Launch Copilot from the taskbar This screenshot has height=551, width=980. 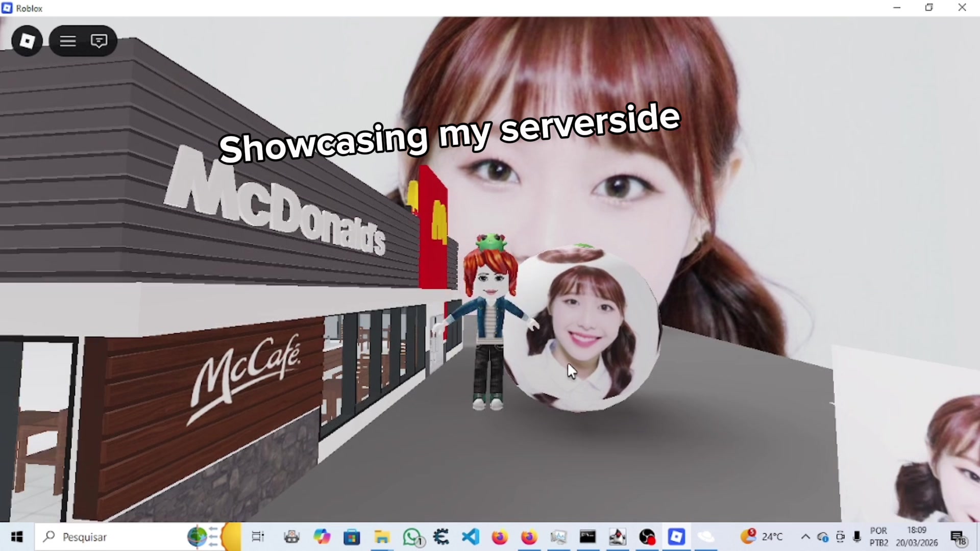(322, 537)
